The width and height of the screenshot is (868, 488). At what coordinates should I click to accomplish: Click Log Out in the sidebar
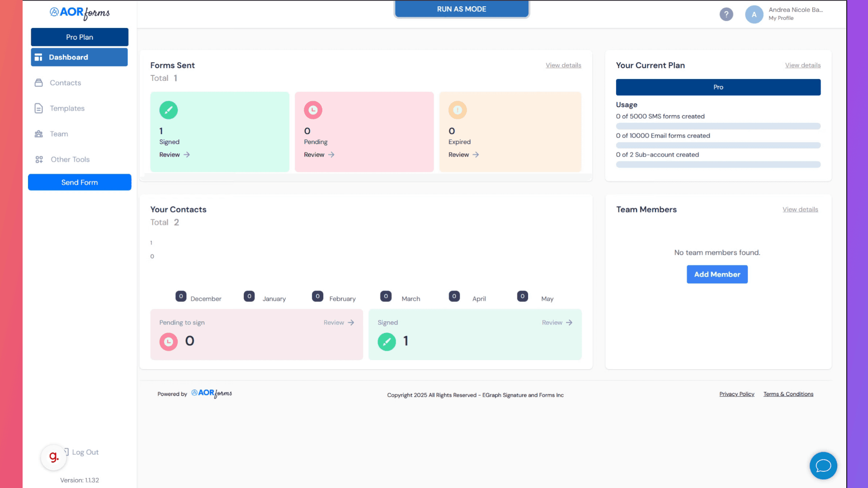[85, 452]
